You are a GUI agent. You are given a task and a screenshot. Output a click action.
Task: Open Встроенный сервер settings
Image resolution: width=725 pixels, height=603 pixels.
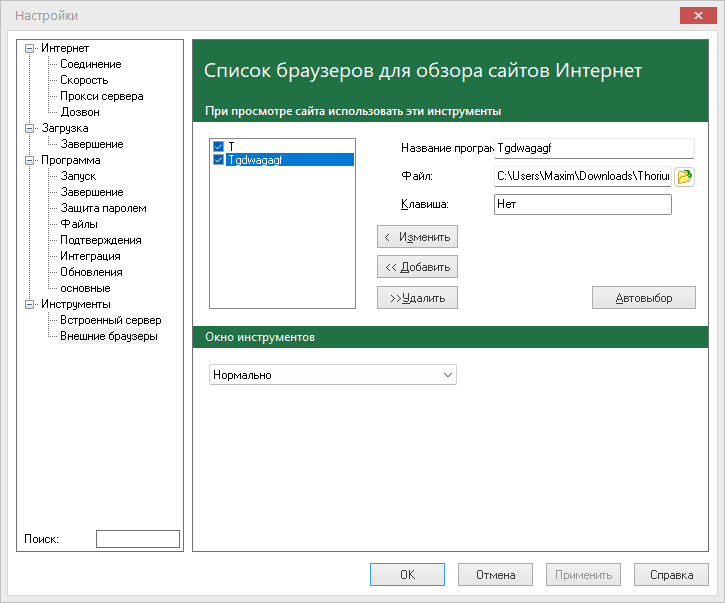[x=111, y=320]
